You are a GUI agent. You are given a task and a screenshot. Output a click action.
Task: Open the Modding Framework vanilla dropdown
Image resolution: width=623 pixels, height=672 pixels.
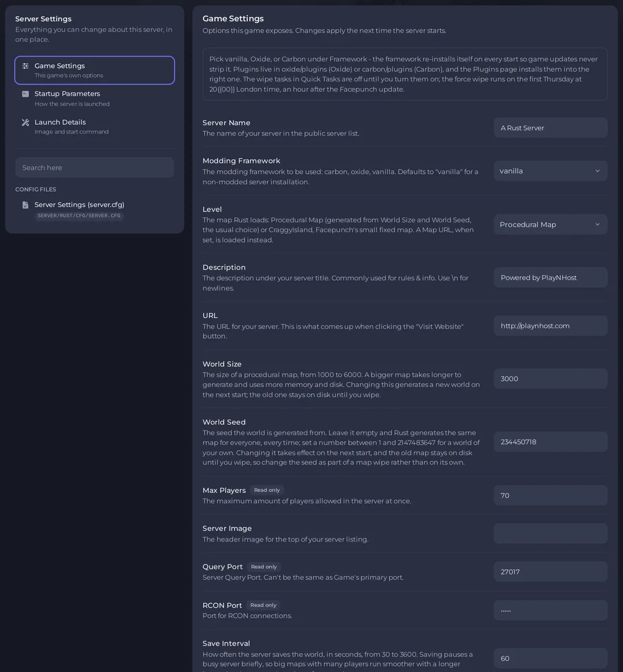click(550, 171)
